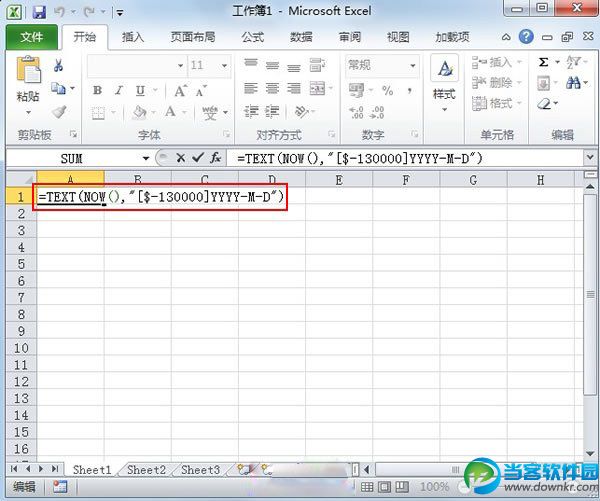Click the Clear eraser icon
The width and height of the screenshot is (600, 501).
pos(544,104)
